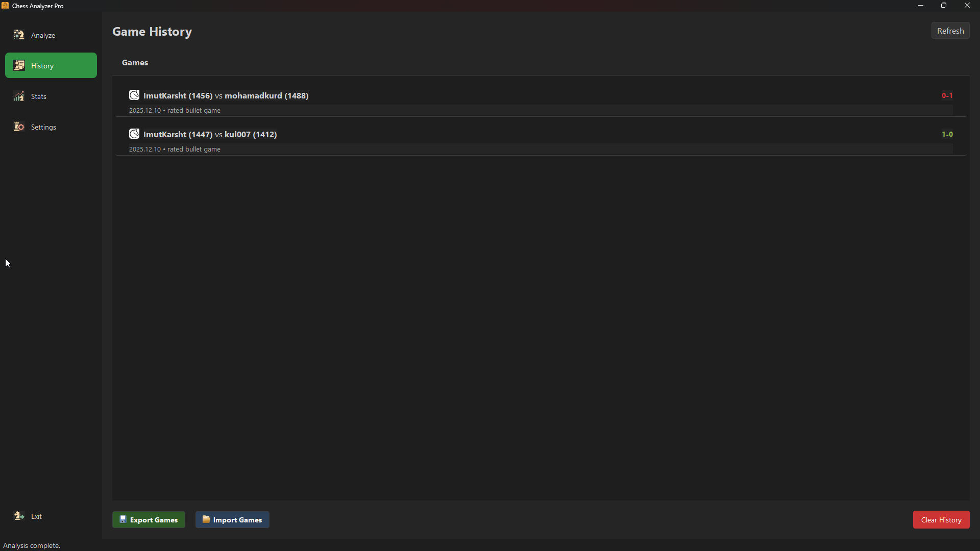Click the Export Games button label

pos(154,520)
